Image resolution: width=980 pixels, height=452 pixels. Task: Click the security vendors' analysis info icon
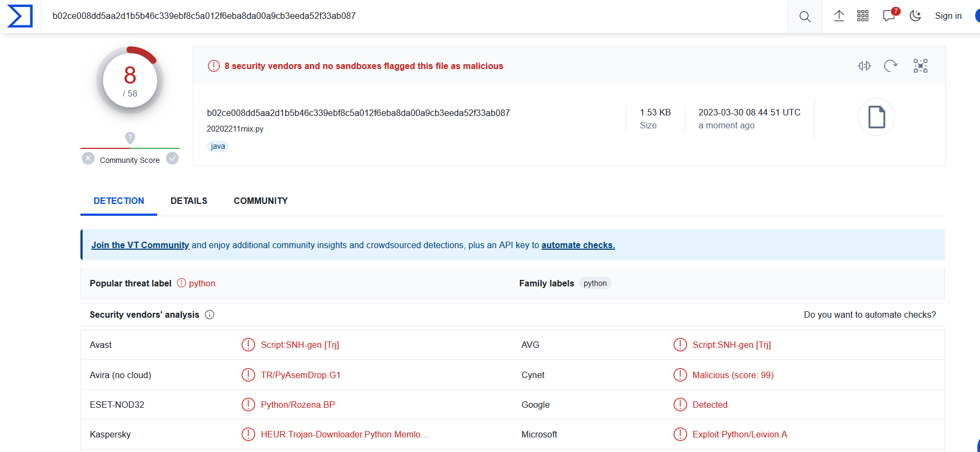[x=209, y=314]
